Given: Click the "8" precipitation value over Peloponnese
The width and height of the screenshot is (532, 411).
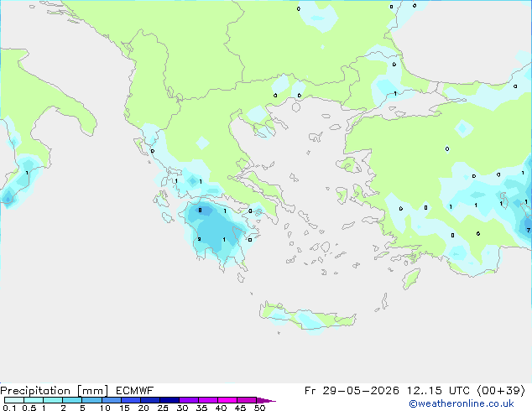Looking at the screenshot, I should (201, 211).
